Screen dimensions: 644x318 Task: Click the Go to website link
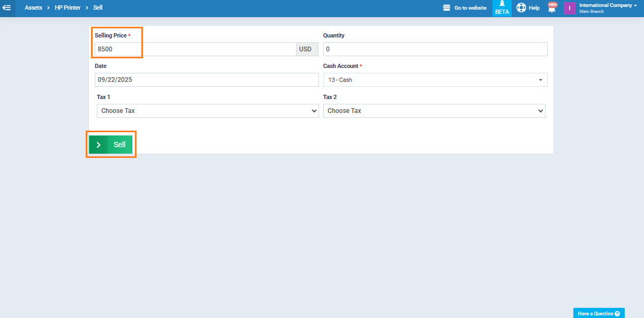[470, 8]
